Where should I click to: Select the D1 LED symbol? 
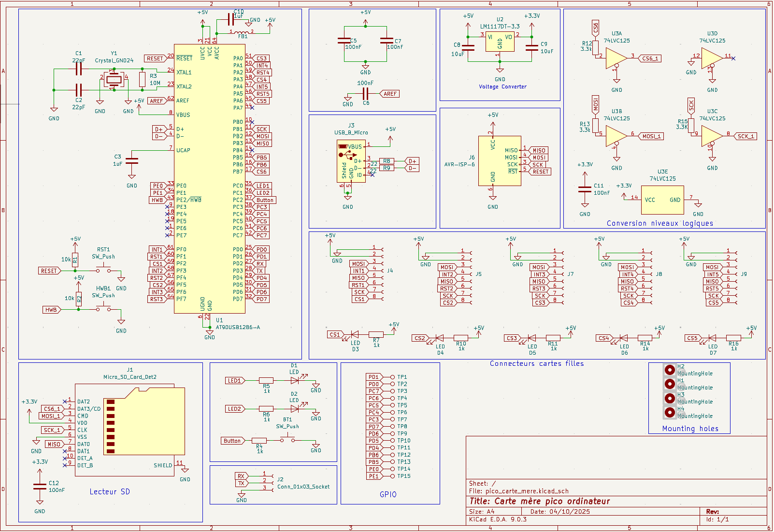295,380
